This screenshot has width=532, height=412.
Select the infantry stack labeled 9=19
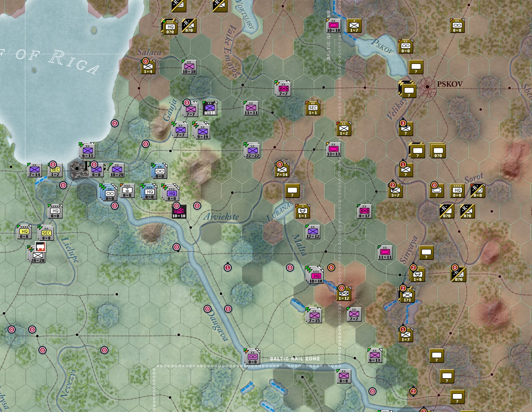click(x=202, y=131)
